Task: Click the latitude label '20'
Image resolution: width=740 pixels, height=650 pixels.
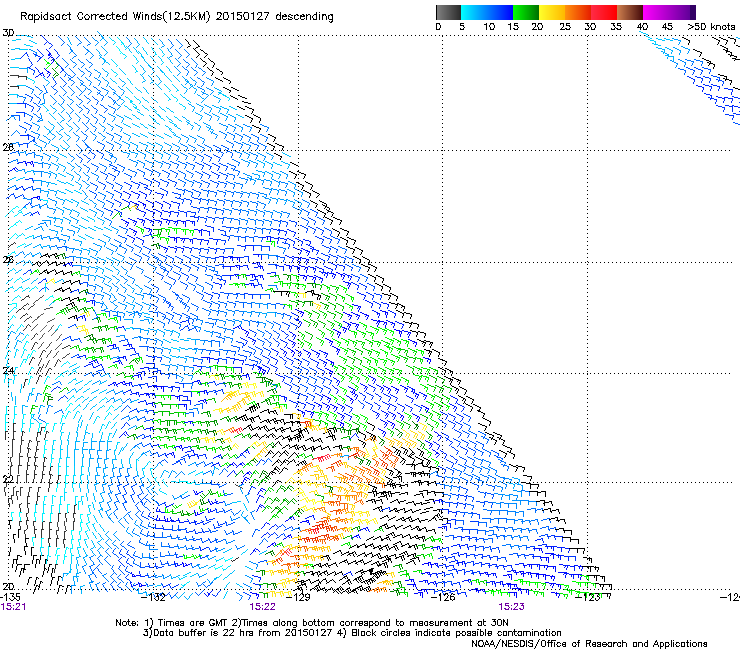Action: point(8,586)
